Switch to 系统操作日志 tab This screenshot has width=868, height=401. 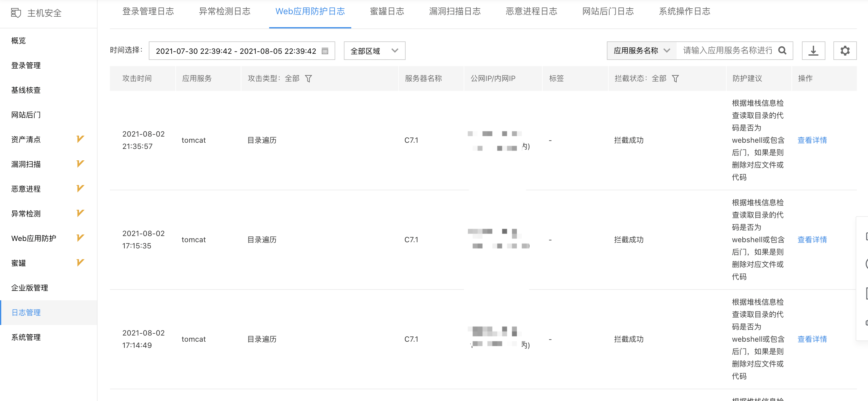click(x=684, y=11)
